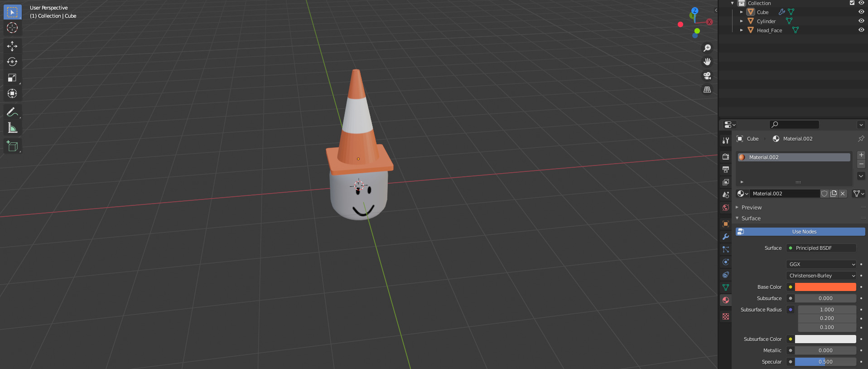
Task: Open the material browse dropdown
Action: [x=743, y=194]
